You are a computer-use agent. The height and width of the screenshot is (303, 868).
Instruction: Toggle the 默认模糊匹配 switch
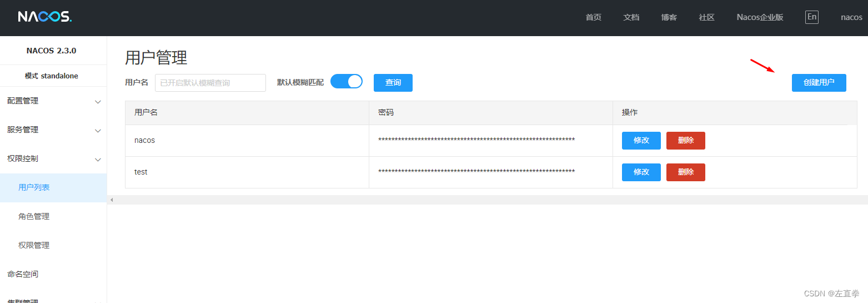pyautogui.click(x=347, y=82)
